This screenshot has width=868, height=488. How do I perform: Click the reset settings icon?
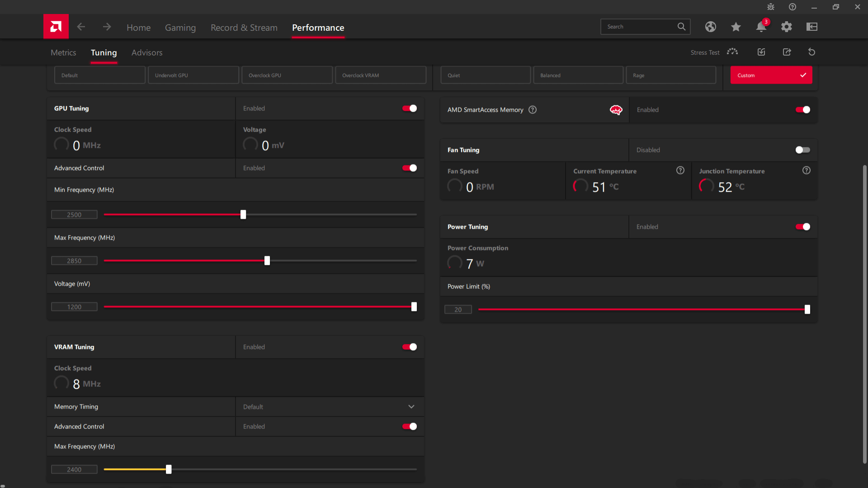[x=811, y=52]
